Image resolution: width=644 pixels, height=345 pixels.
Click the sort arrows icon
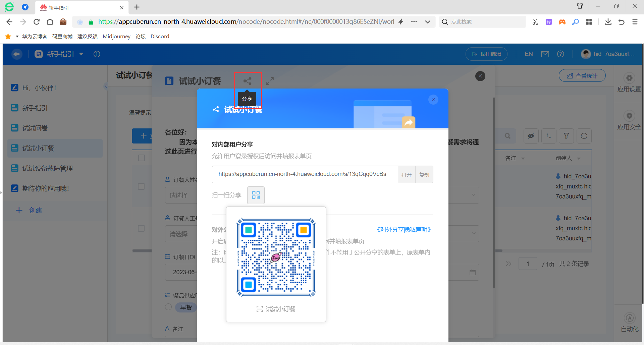(x=549, y=136)
